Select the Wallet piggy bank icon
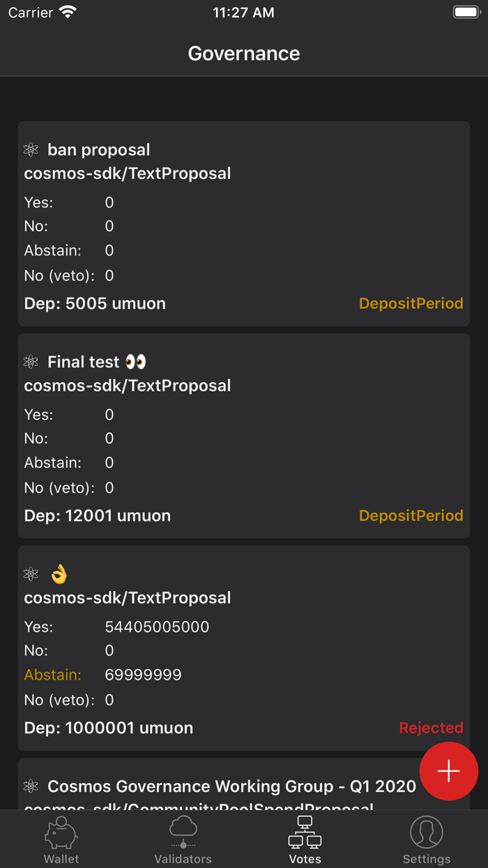This screenshot has width=488, height=868. tap(61, 837)
